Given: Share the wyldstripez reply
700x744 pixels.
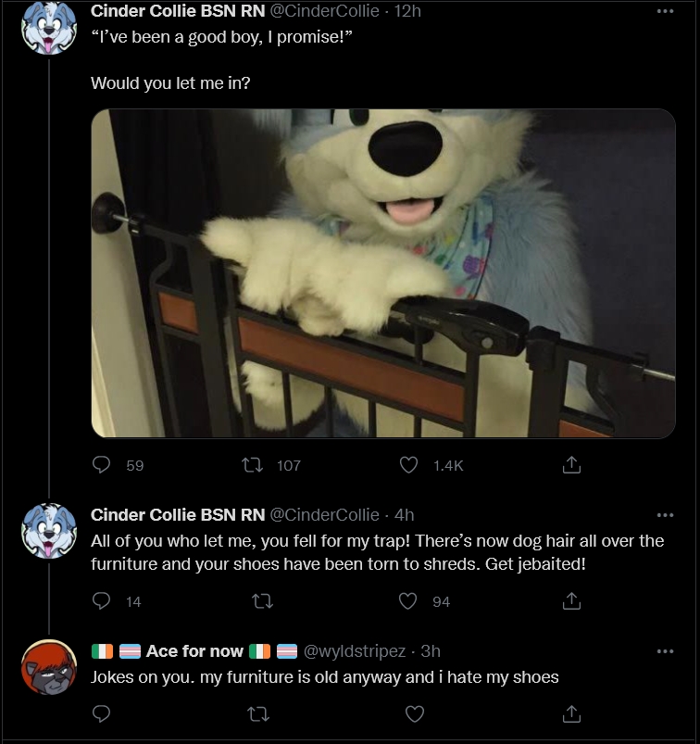Looking at the screenshot, I should click(x=571, y=713).
